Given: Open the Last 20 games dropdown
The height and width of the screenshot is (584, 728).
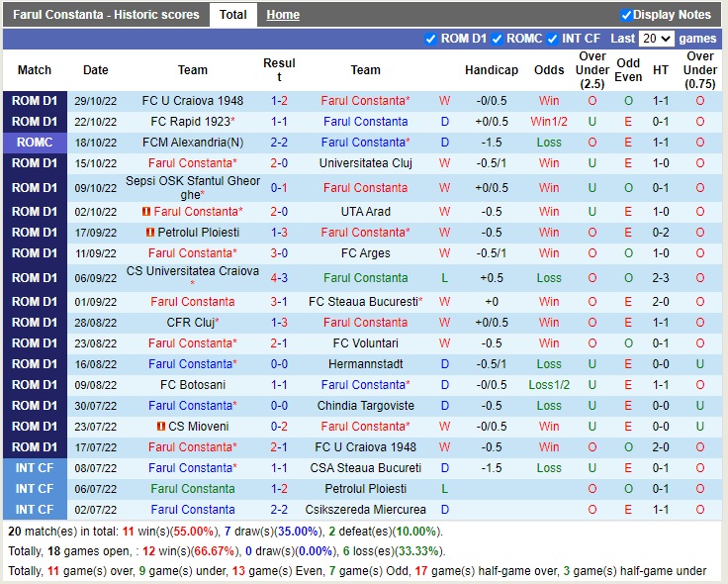Looking at the screenshot, I should click(x=656, y=39).
